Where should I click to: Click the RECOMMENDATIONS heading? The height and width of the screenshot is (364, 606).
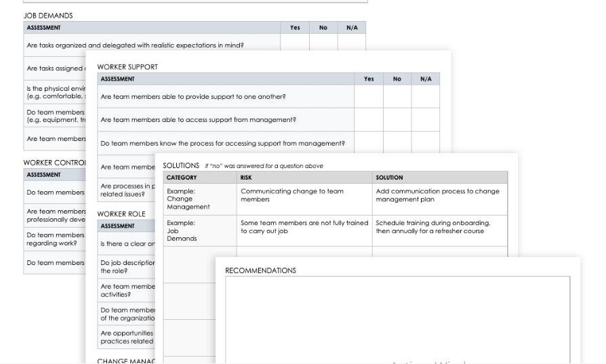(260, 271)
